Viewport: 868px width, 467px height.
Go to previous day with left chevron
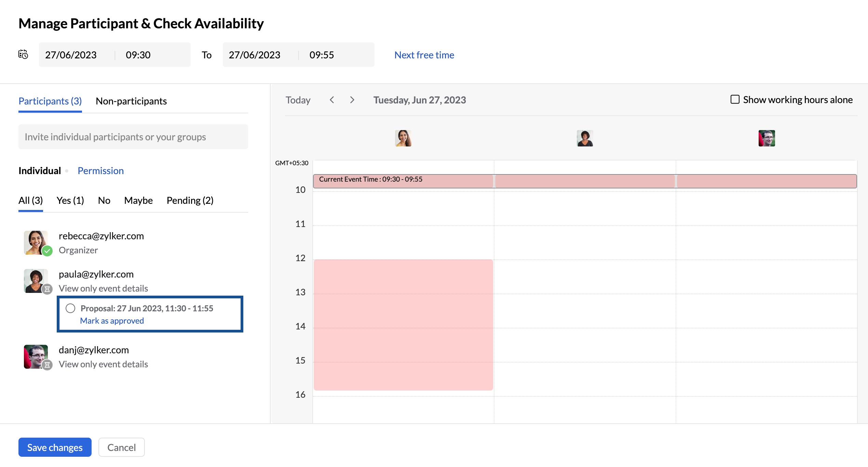click(x=332, y=100)
